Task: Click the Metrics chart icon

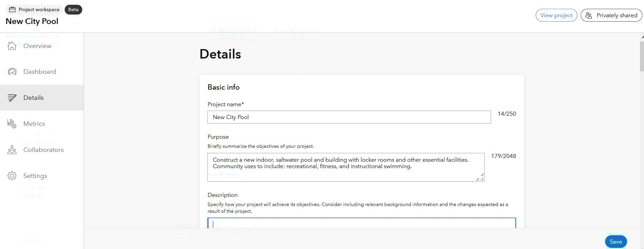Action: 12,124
